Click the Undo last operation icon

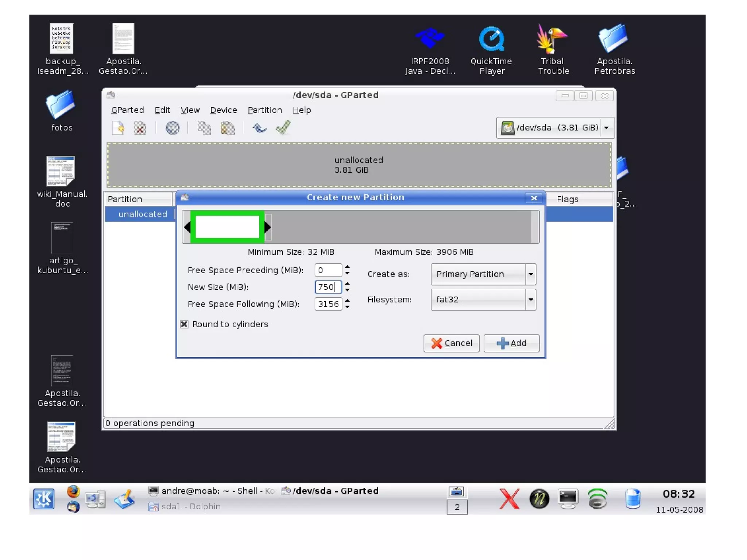click(260, 128)
